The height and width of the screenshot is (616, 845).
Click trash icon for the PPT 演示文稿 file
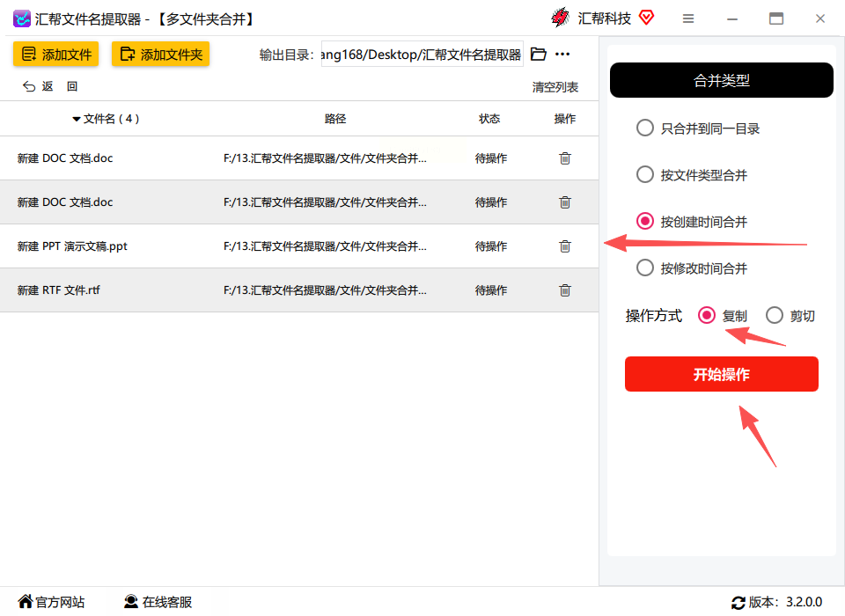tap(564, 246)
